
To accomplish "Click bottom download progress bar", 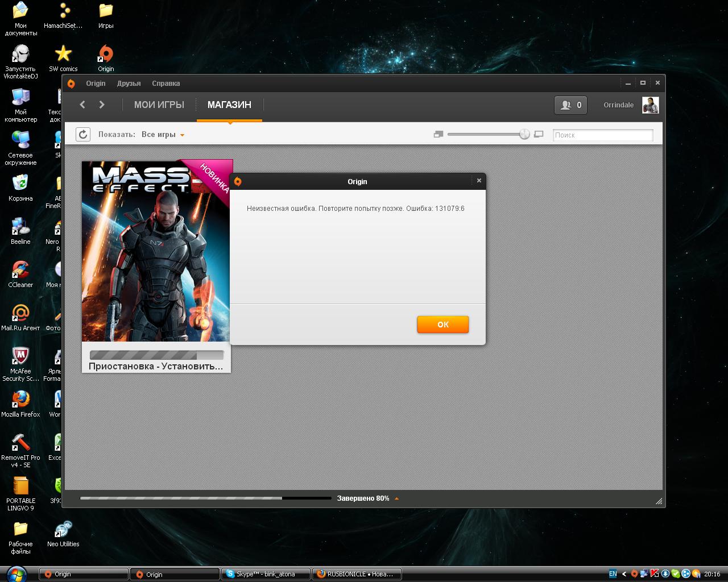I will pos(205,498).
